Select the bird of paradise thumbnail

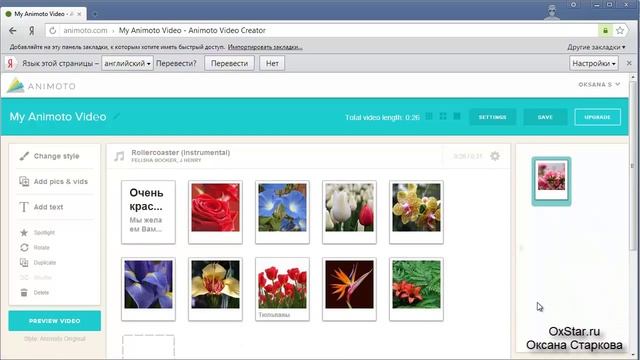[349, 289]
